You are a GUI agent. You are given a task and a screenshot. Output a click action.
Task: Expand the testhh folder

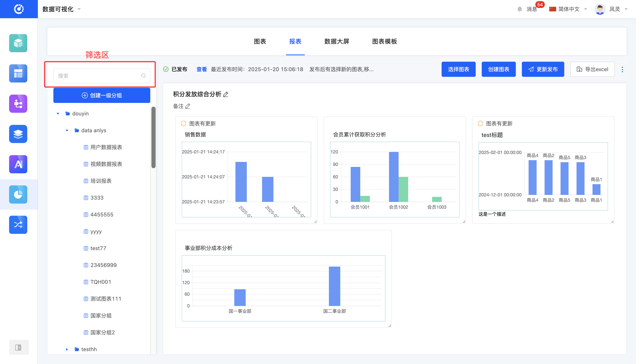point(67,349)
